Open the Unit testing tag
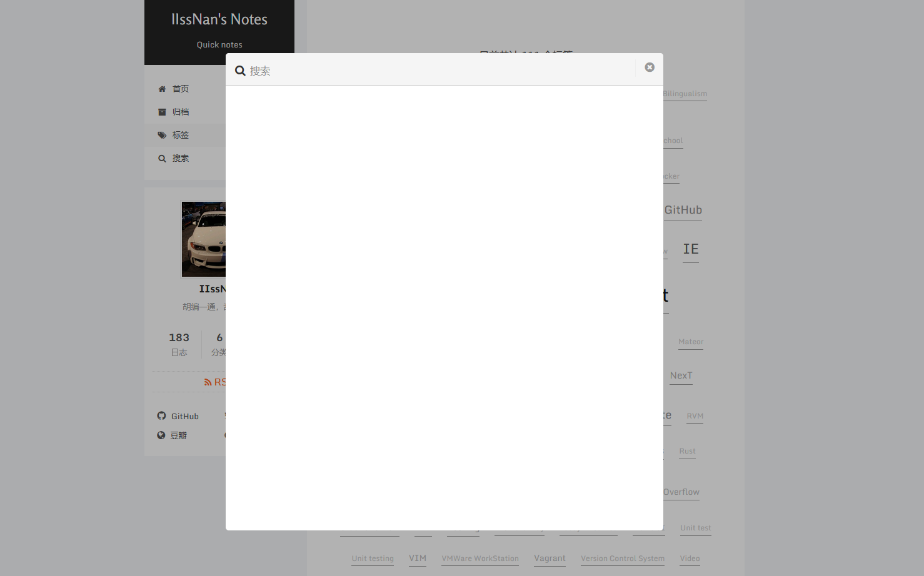 coord(373,559)
